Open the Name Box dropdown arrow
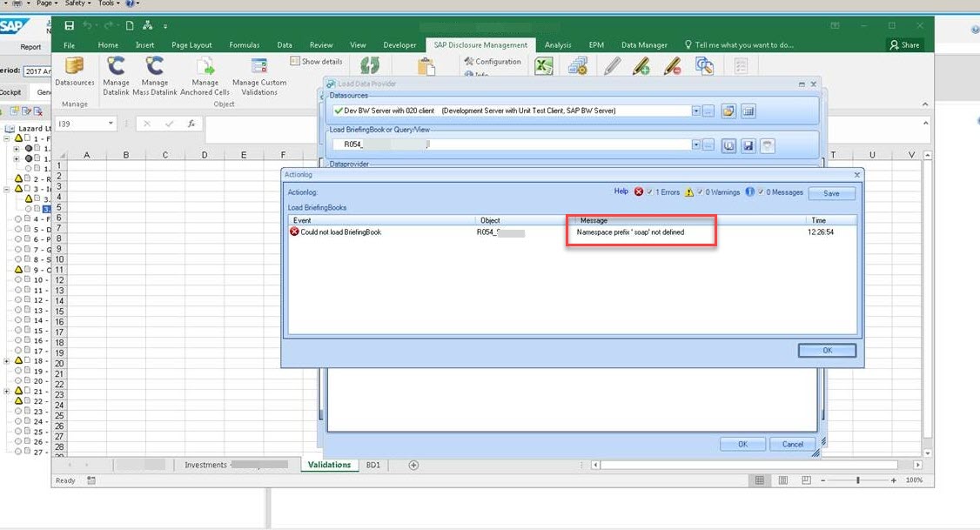The height and width of the screenshot is (530, 980). click(x=111, y=124)
